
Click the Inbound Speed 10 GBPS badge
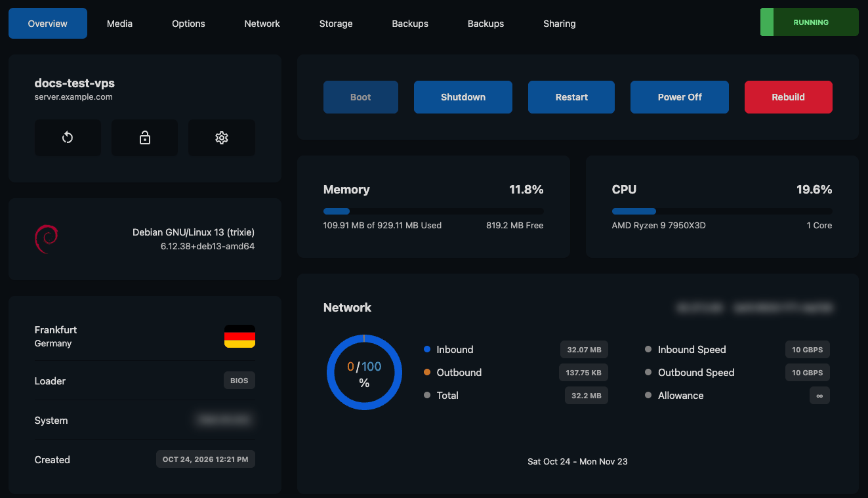(x=808, y=350)
